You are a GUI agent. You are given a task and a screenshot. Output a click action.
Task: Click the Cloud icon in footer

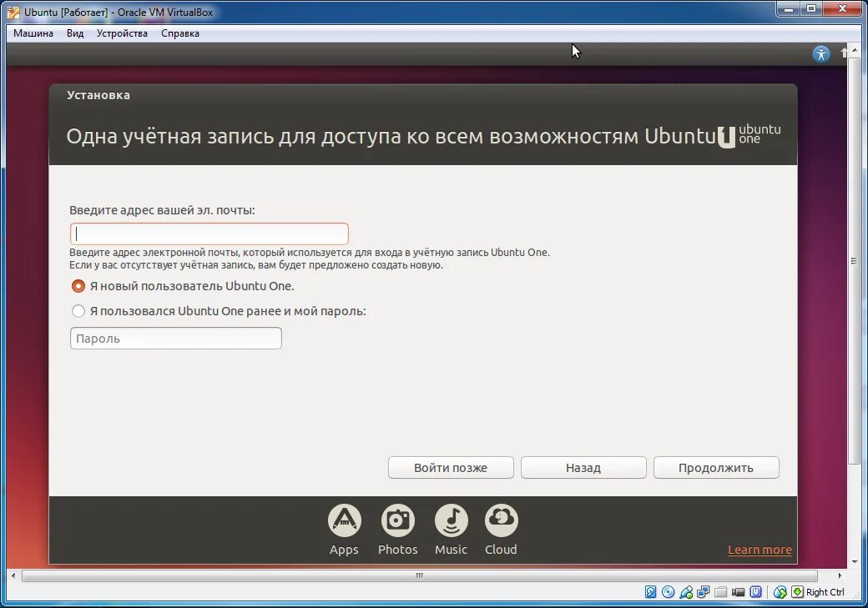[501, 520]
